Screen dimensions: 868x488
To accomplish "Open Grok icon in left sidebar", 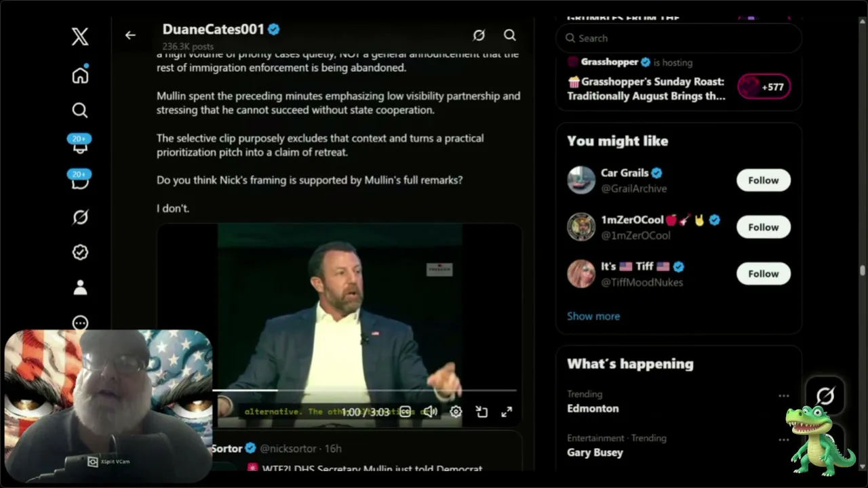I will (x=80, y=217).
